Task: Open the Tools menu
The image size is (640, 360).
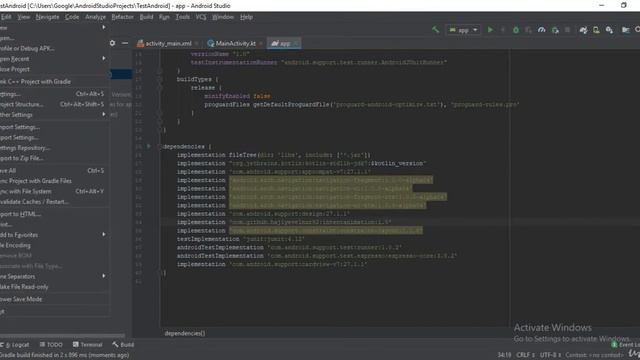Action: 182,17
